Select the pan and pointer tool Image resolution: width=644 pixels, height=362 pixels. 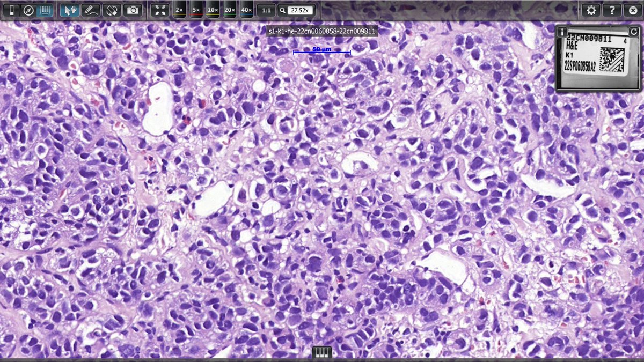(x=70, y=10)
